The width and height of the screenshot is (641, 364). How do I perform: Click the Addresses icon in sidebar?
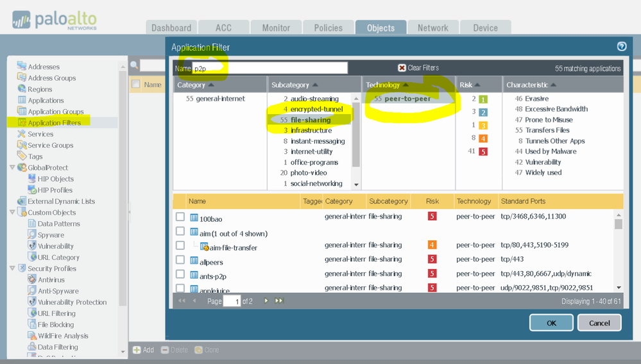click(22, 67)
